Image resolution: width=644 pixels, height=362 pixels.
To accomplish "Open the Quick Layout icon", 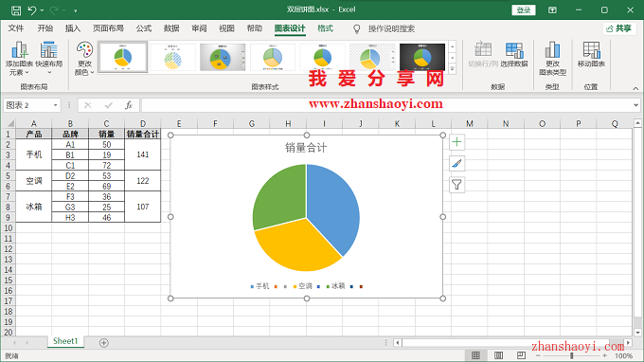I will point(48,49).
